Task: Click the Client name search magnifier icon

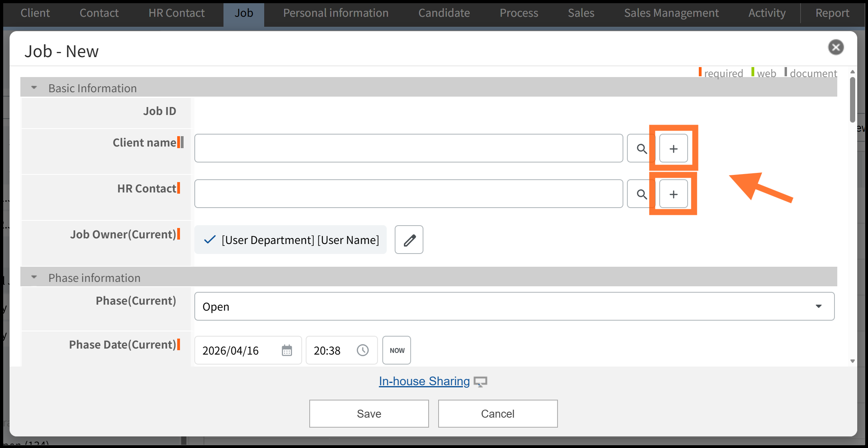Action: [x=641, y=149]
